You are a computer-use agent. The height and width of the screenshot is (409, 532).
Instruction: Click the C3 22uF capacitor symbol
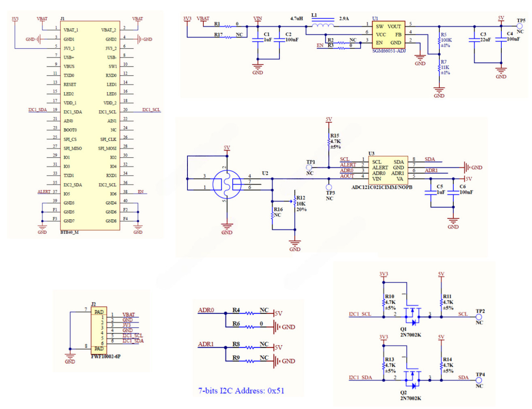pos(474,40)
